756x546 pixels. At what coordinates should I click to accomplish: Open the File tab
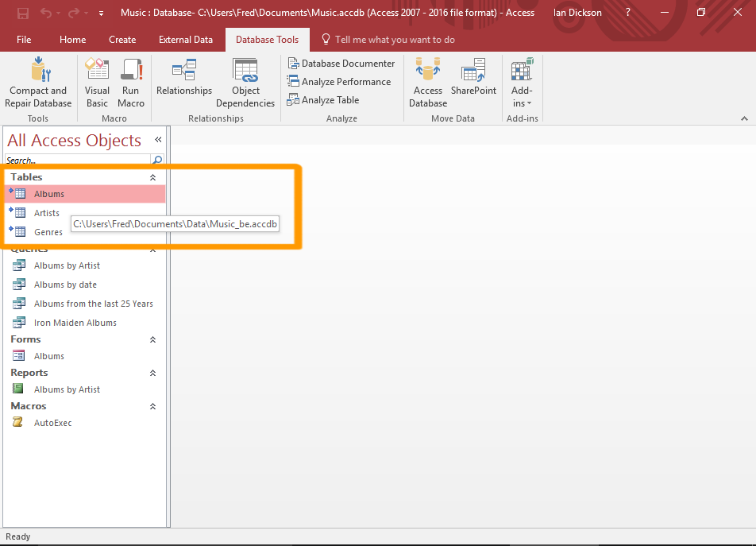(x=24, y=40)
